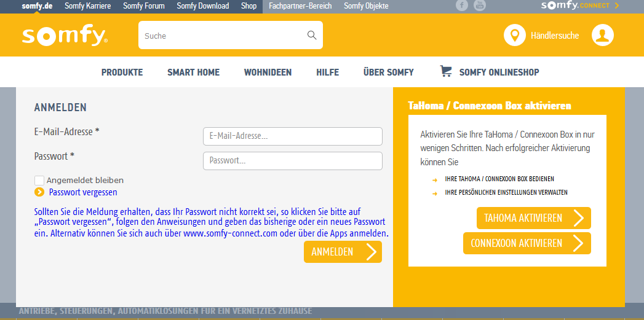Screen dimensions: 644x320
Task: Focus the E-Mail-Adresse input field
Action: pos(292,136)
